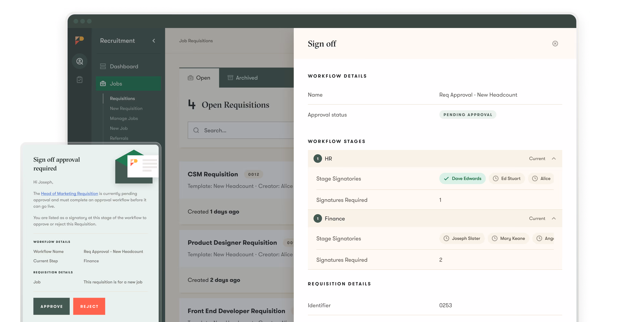Open New Requisition submenu item
Viewport: 644px width, 322px height.
point(126,108)
